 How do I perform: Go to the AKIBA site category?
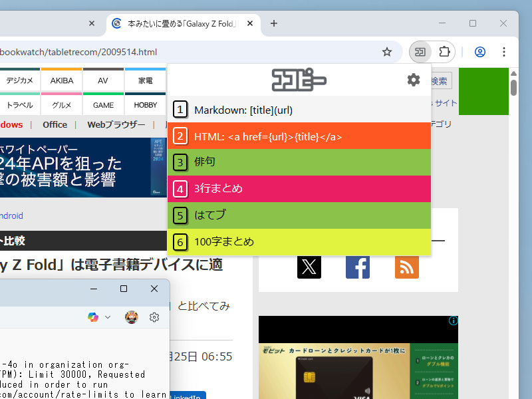click(x=61, y=79)
